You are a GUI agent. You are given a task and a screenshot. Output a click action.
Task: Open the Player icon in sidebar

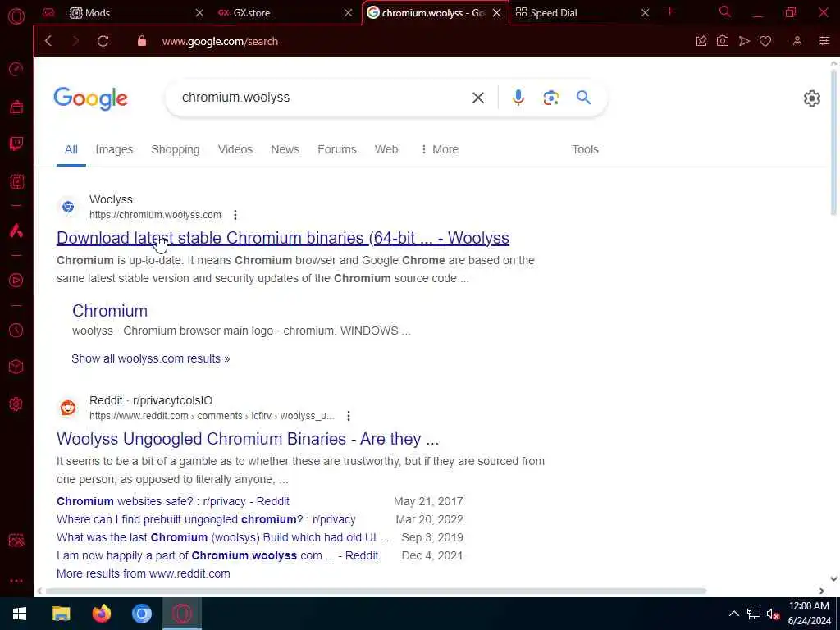coord(16,281)
